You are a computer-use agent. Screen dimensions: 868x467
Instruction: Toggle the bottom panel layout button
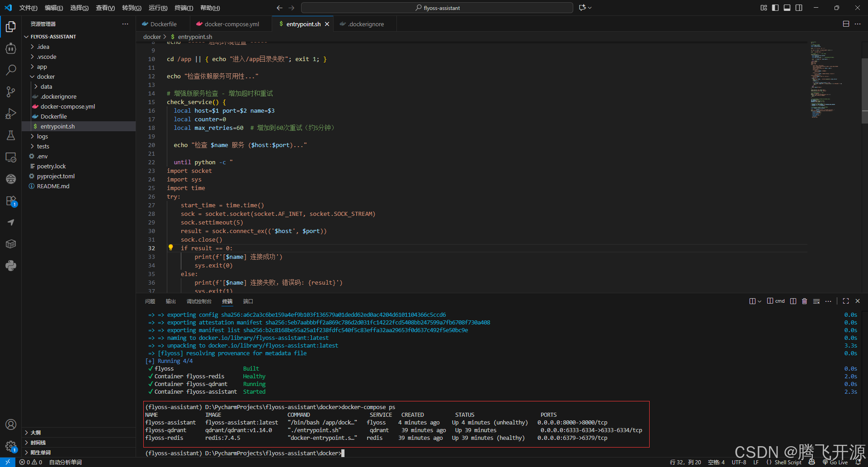pyautogui.click(x=787, y=8)
